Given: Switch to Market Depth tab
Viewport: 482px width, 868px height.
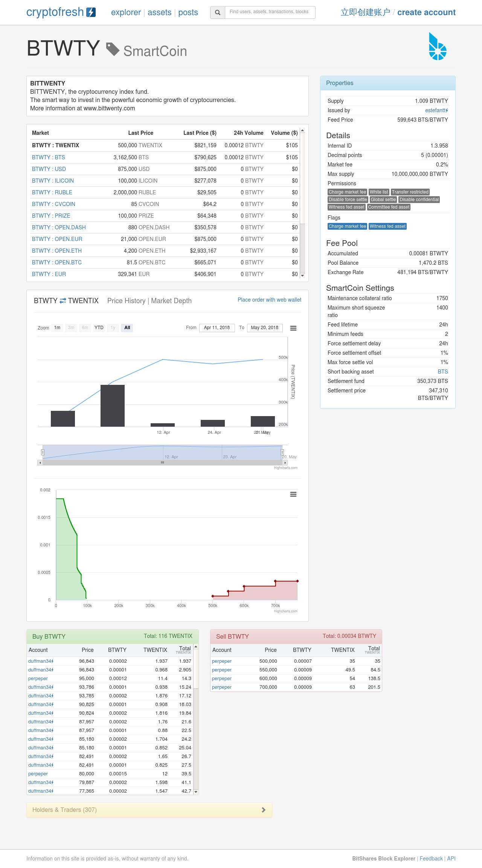Looking at the screenshot, I should [x=171, y=301].
